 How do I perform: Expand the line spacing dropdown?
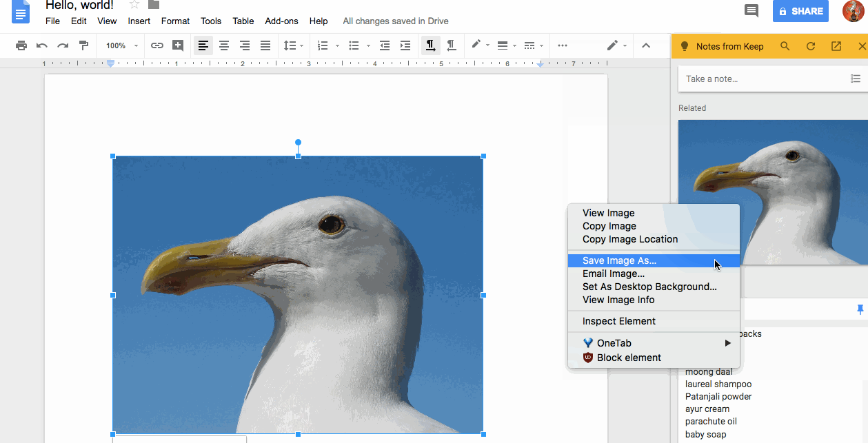294,45
